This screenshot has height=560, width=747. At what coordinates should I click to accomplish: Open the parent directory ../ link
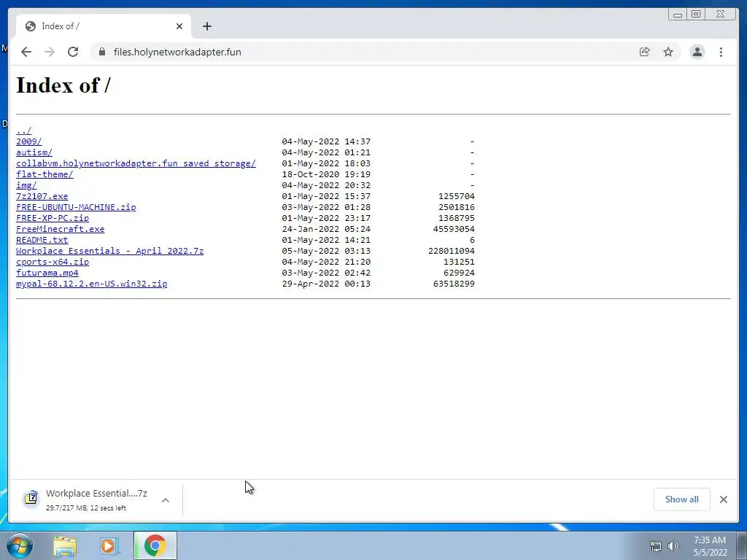click(24, 131)
